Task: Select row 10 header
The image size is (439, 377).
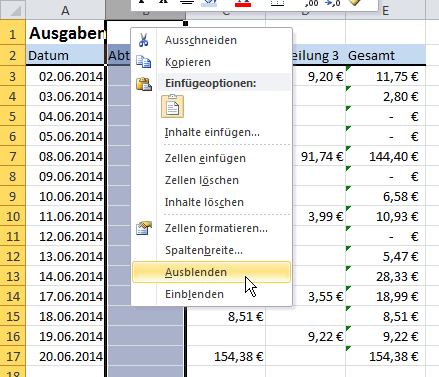Action: click(13, 216)
